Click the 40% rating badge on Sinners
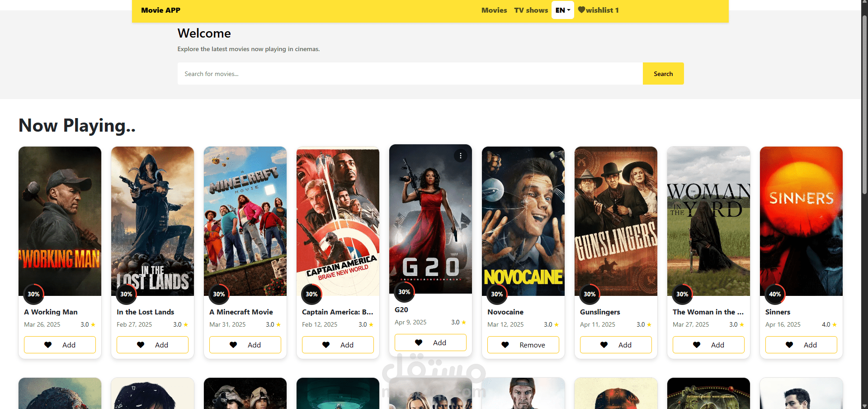Viewport: 868px width, 409px height. click(775, 294)
